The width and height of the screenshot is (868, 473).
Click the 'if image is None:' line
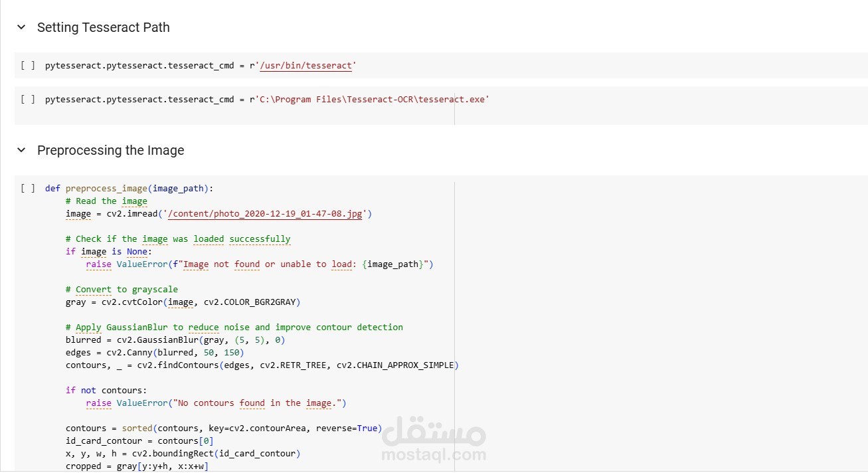tap(109, 251)
